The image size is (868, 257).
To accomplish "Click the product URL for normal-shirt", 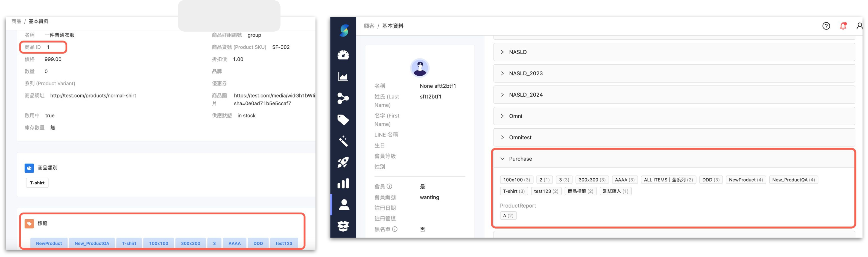I will [93, 95].
